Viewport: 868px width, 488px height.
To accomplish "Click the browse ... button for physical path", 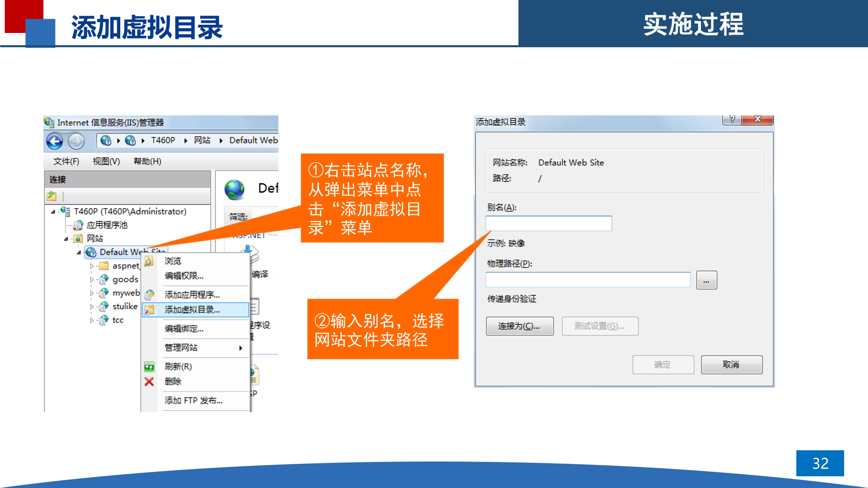I will click(x=706, y=280).
